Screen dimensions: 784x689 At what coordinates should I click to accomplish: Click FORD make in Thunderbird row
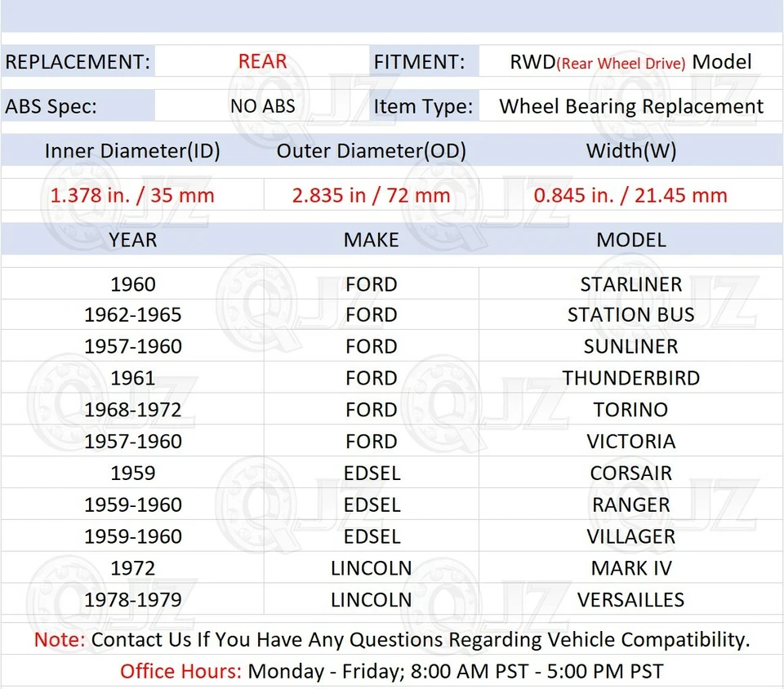click(371, 378)
